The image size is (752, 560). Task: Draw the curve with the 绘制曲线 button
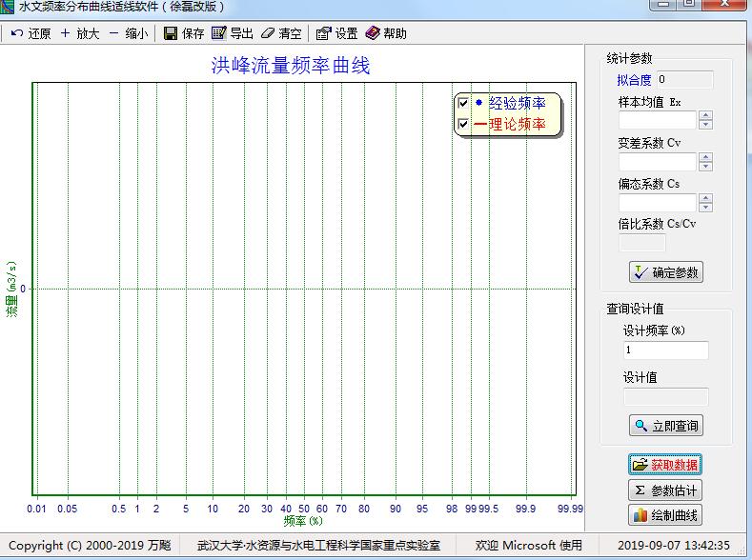665,516
